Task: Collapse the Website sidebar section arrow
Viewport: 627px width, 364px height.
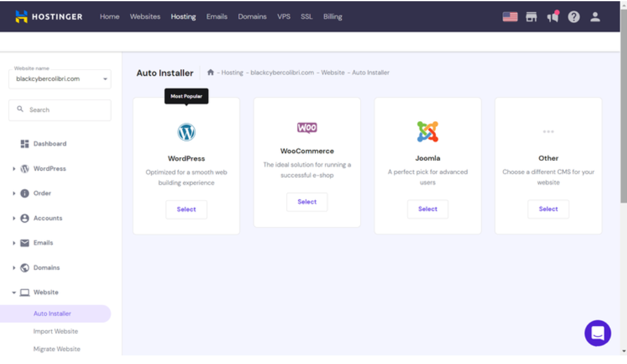Action: [x=14, y=292]
